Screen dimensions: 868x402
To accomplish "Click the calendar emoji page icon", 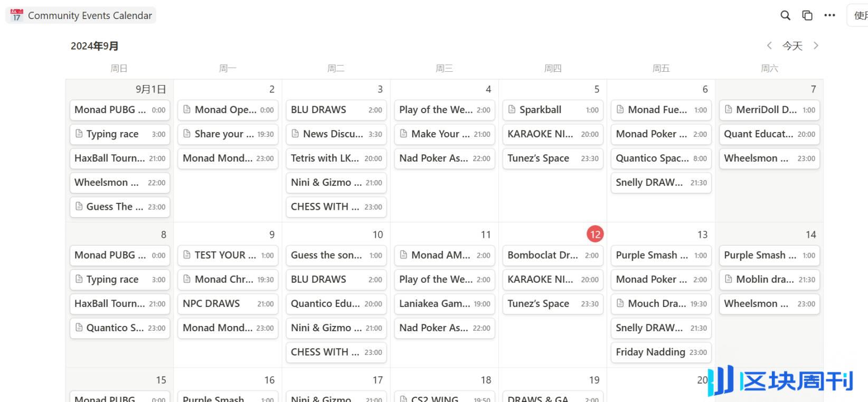I will [16, 15].
